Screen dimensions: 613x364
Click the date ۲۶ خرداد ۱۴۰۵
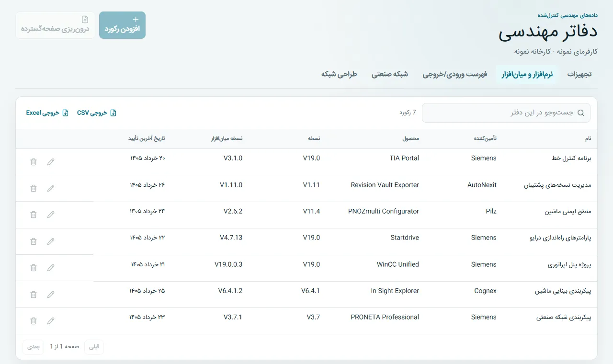[x=147, y=185]
